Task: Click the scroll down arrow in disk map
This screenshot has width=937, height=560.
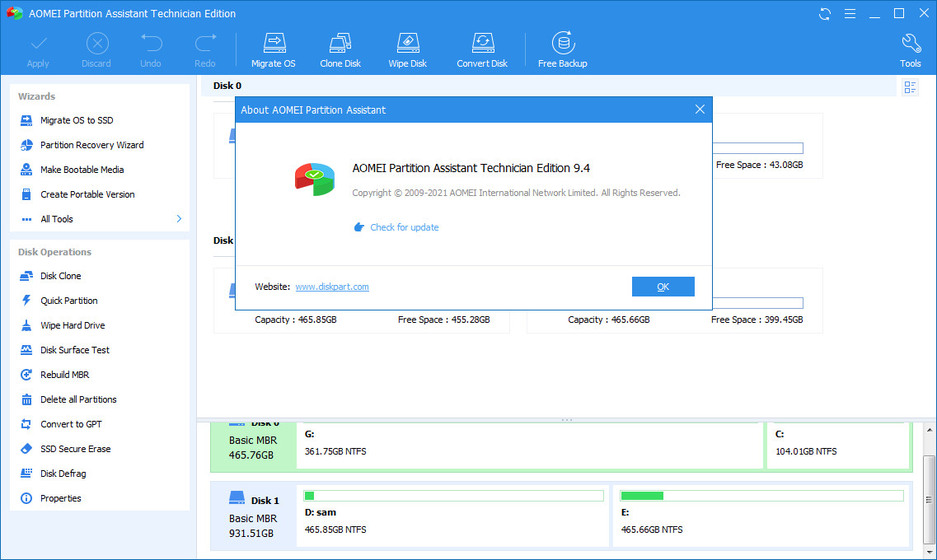Action: [x=930, y=553]
